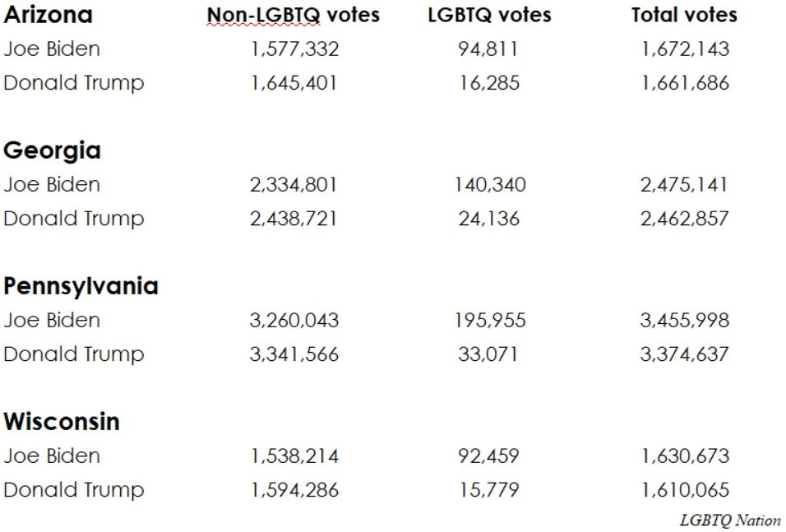Click the LGBTQ Nation source credit
Image resolution: width=786 pixels, height=532 pixels.
[730, 520]
